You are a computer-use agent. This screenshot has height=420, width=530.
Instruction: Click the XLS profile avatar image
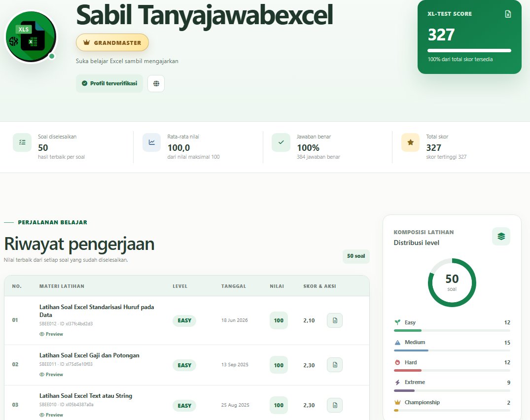coord(31,37)
